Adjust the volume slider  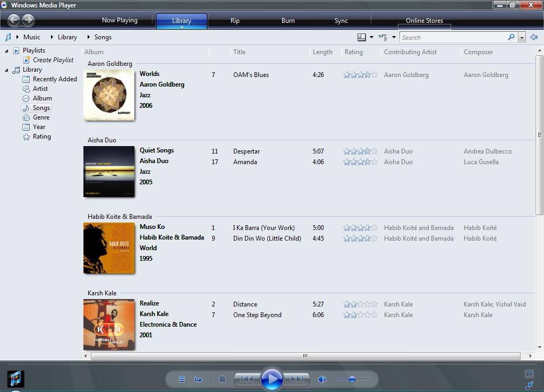(x=353, y=379)
